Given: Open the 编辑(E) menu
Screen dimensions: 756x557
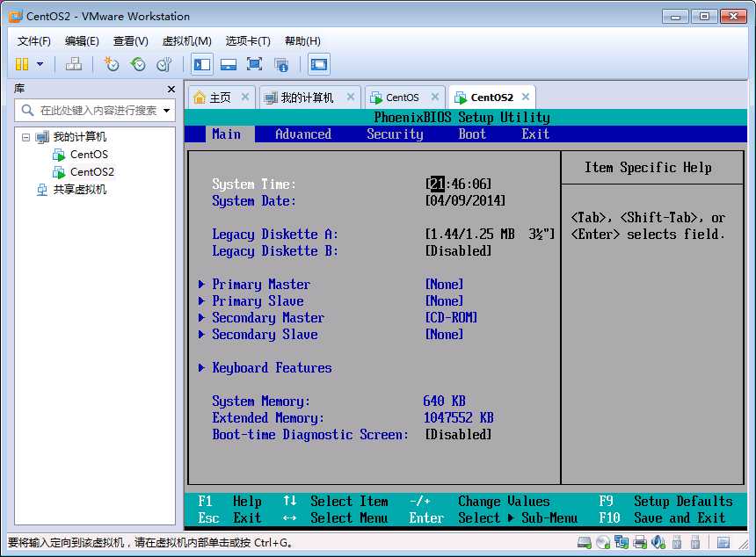Looking at the screenshot, I should click(x=82, y=41).
